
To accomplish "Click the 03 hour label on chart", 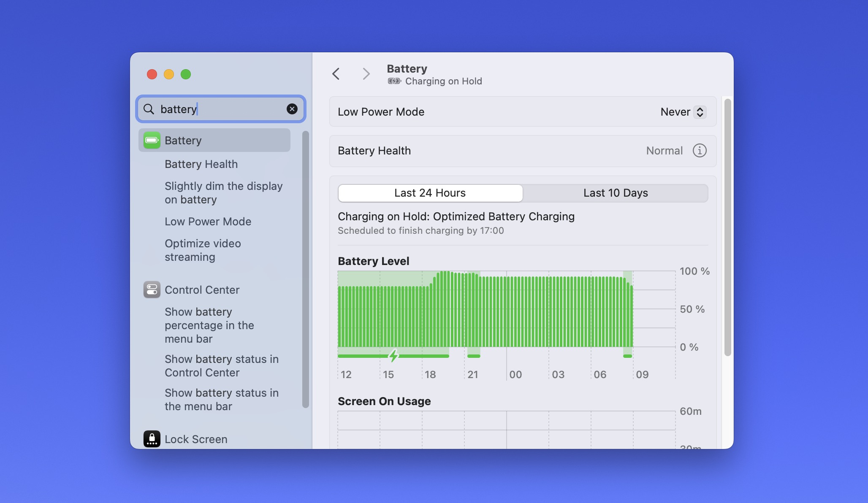I will click(558, 375).
